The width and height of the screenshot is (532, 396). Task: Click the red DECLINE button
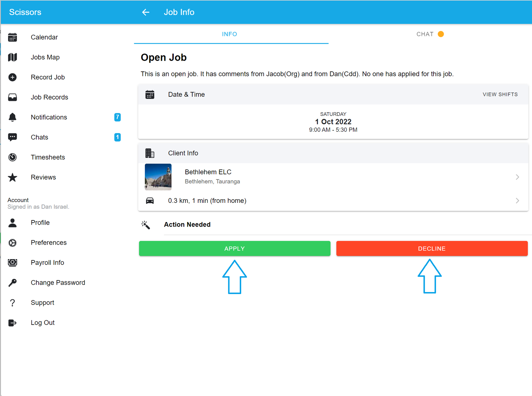[x=432, y=249]
